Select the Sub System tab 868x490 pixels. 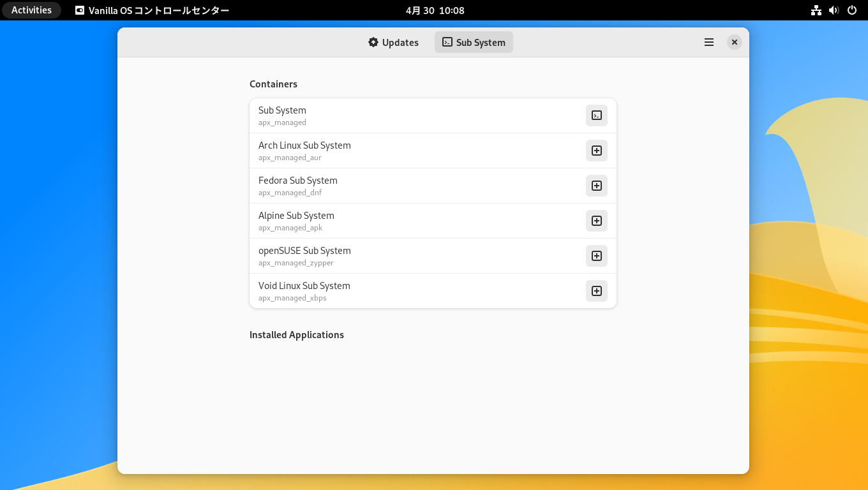(x=474, y=42)
